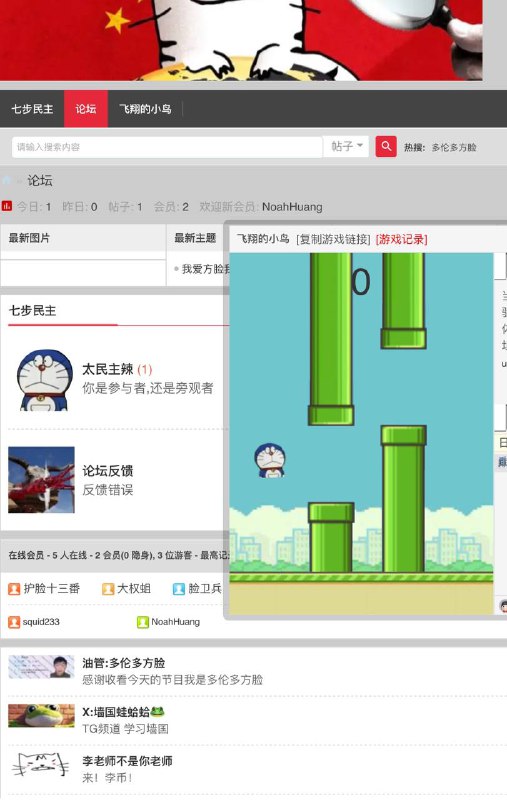Click the site banner image at top
507x800 pixels.
pyautogui.click(x=241, y=40)
